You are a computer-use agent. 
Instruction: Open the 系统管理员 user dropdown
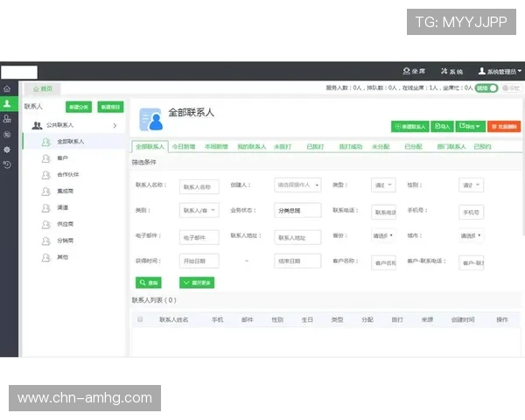[500, 71]
